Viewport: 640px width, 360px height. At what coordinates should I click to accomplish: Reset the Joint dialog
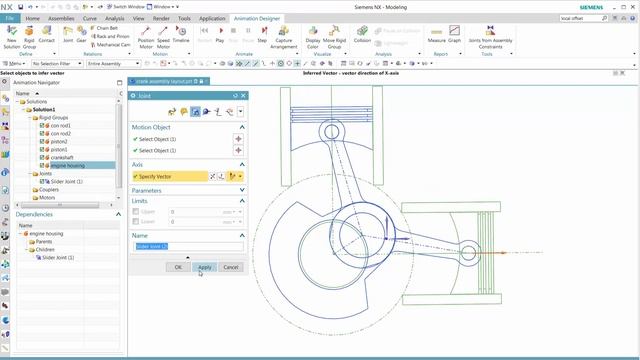pyautogui.click(x=235, y=96)
